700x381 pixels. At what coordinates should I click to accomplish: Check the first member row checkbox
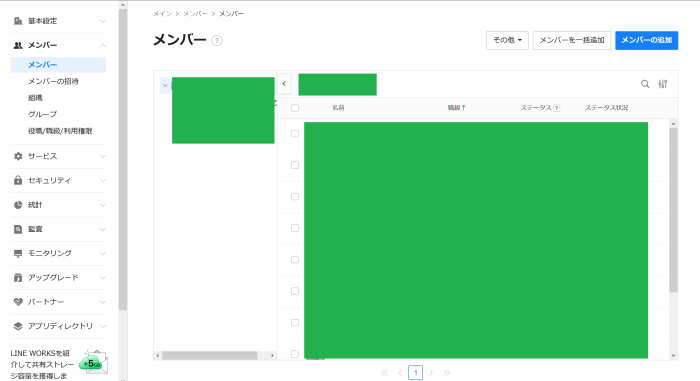pyautogui.click(x=295, y=134)
